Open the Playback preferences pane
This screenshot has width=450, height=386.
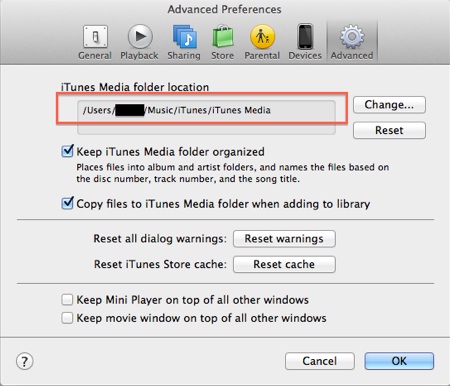point(139,42)
